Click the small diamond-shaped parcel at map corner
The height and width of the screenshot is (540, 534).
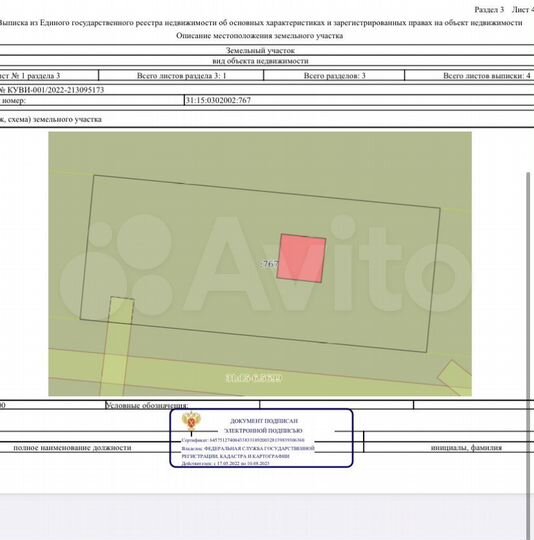click(x=455, y=377)
